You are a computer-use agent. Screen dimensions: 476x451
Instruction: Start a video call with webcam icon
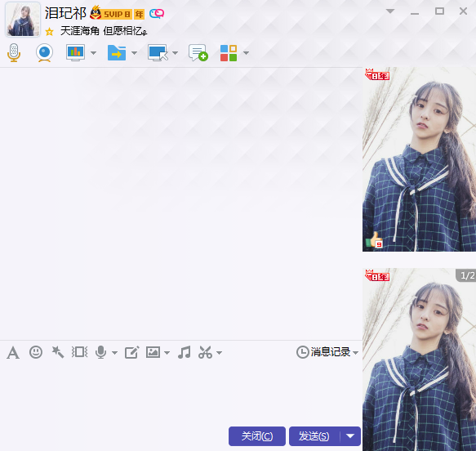tap(45, 53)
